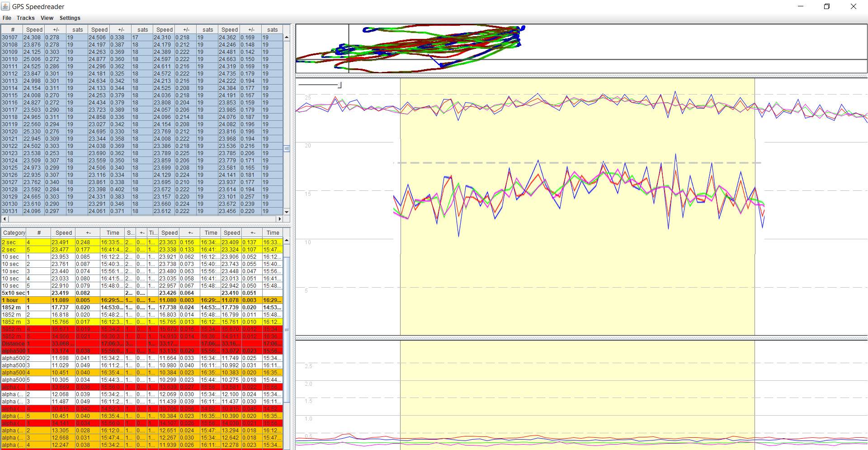Click the first Speed header in data table
This screenshot has height=450, width=868.
[34, 30]
